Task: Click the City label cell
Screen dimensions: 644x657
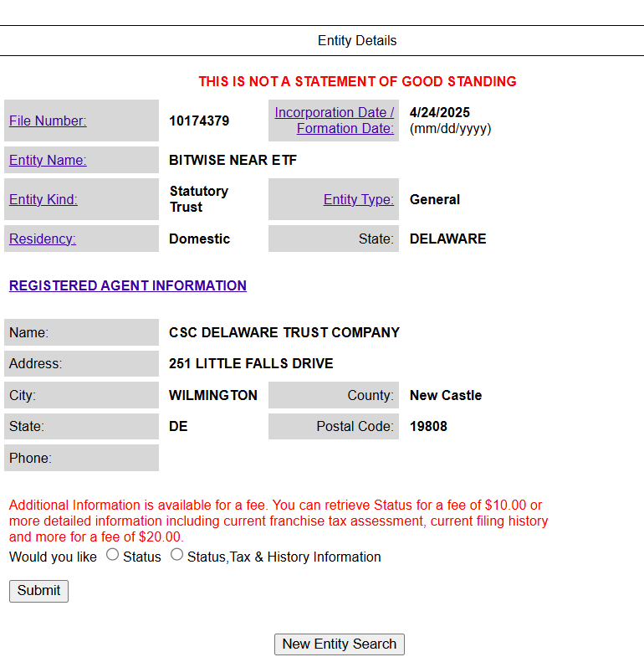Action: 82,395
